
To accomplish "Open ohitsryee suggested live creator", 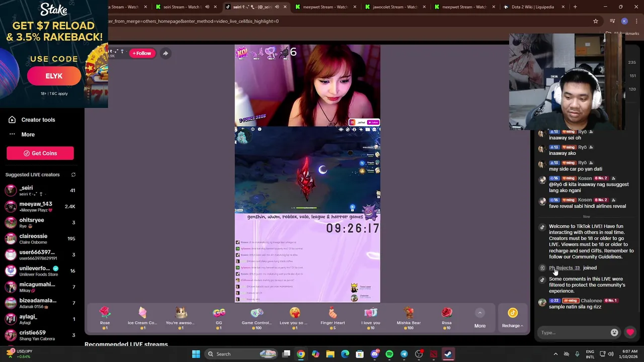I will (x=40, y=223).
